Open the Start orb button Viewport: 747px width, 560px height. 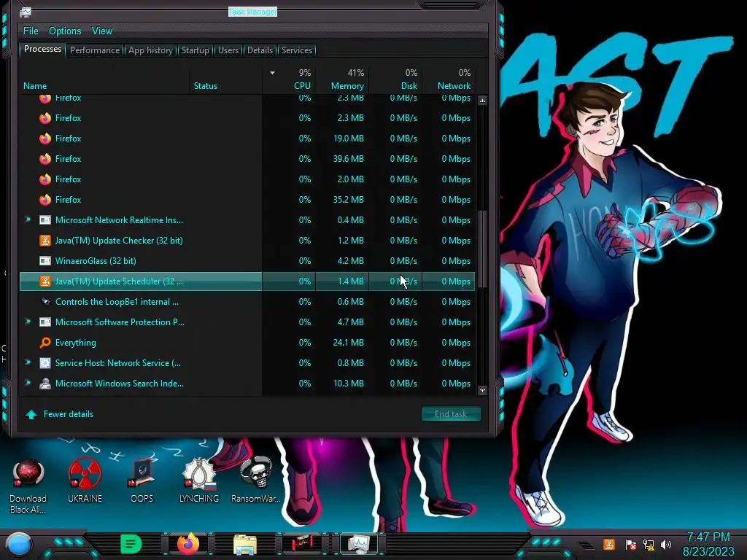(x=18, y=545)
